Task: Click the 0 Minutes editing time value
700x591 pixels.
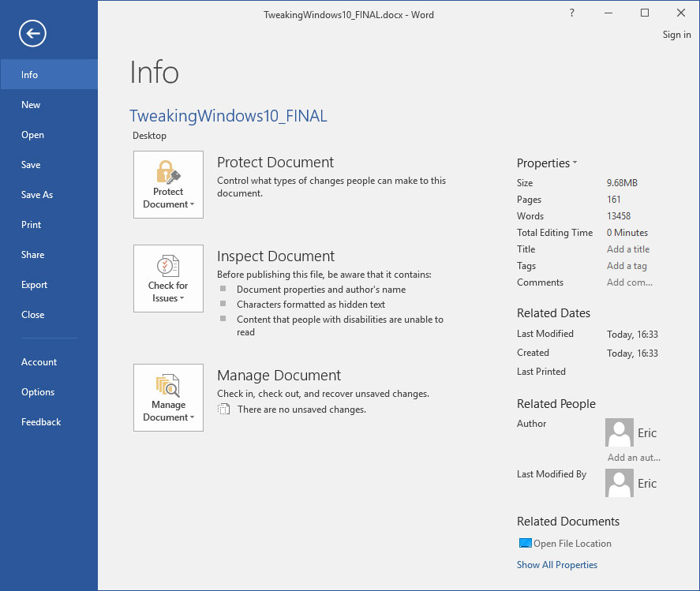Action: click(x=627, y=233)
